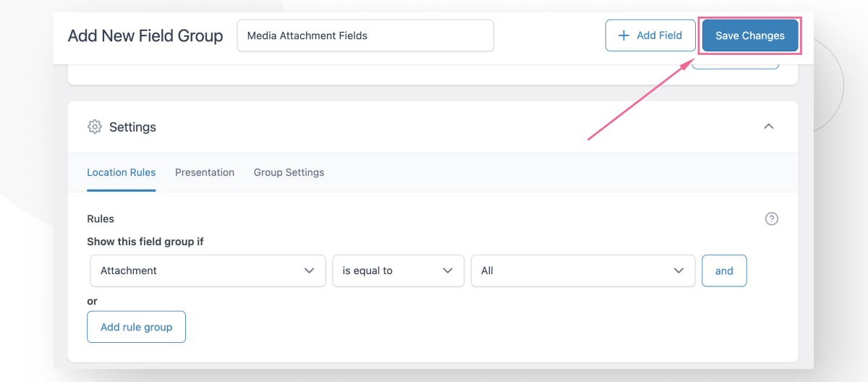Open the Group Settings tab
Image resolution: width=868 pixels, height=382 pixels.
[x=289, y=172]
